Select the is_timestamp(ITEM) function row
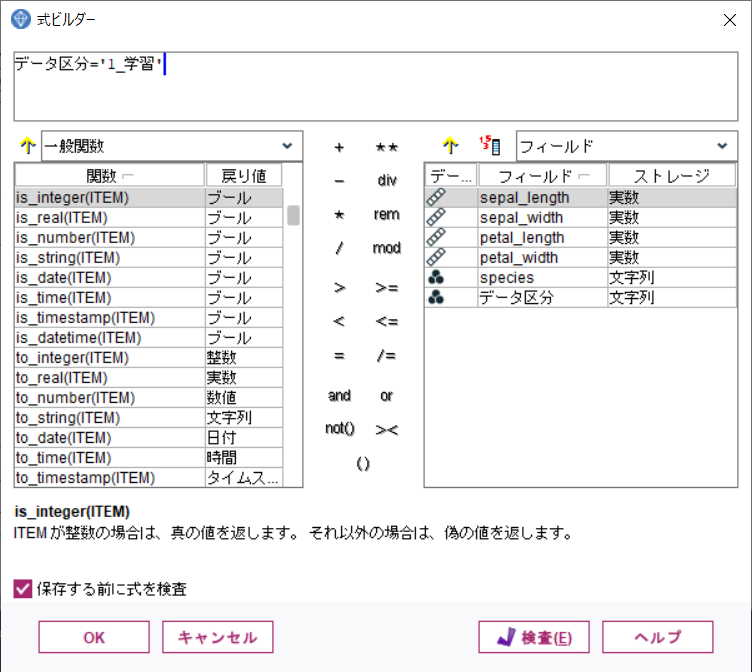The width and height of the screenshot is (752, 672). [149, 318]
